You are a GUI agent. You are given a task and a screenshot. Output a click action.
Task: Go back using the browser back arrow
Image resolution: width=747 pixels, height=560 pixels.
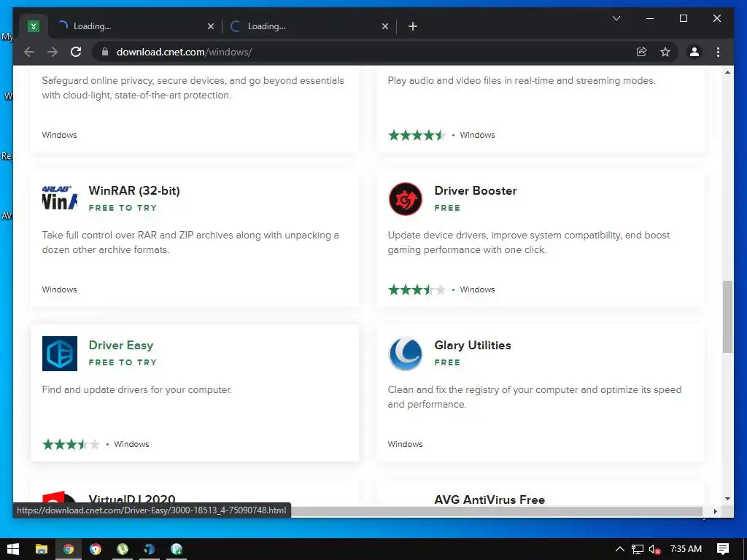[29, 52]
